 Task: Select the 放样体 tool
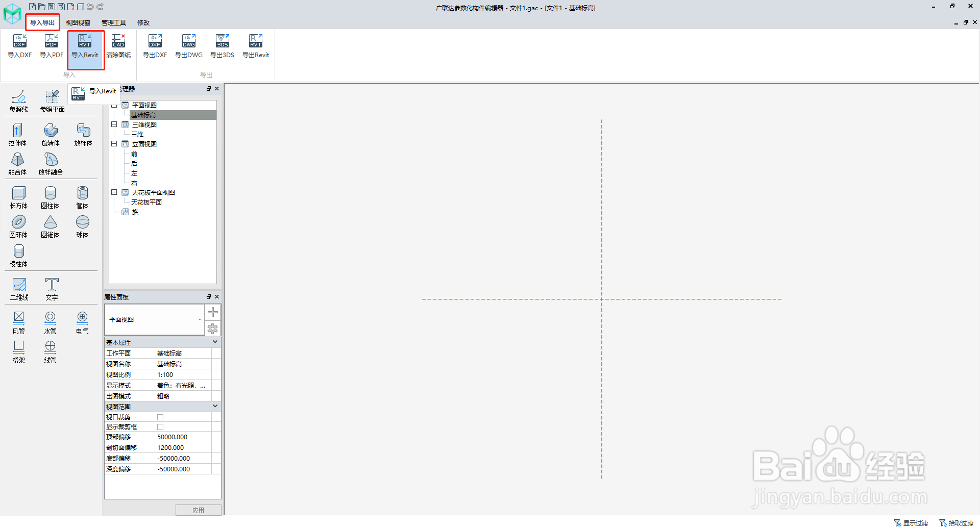tap(83, 135)
